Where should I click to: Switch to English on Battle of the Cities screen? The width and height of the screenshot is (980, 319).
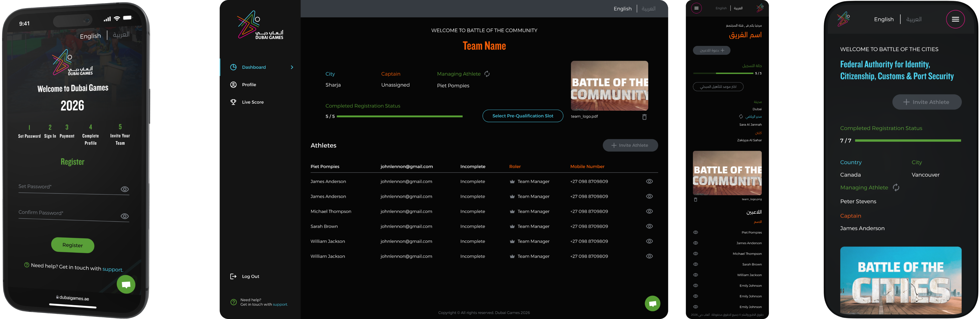884,19
